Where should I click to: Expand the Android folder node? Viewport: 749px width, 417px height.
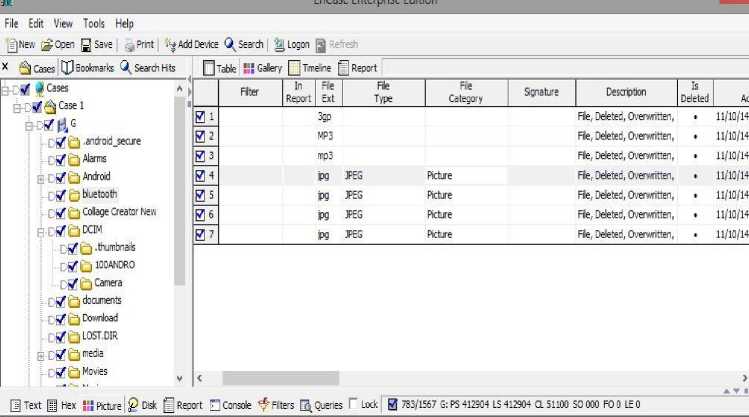tap(41, 179)
